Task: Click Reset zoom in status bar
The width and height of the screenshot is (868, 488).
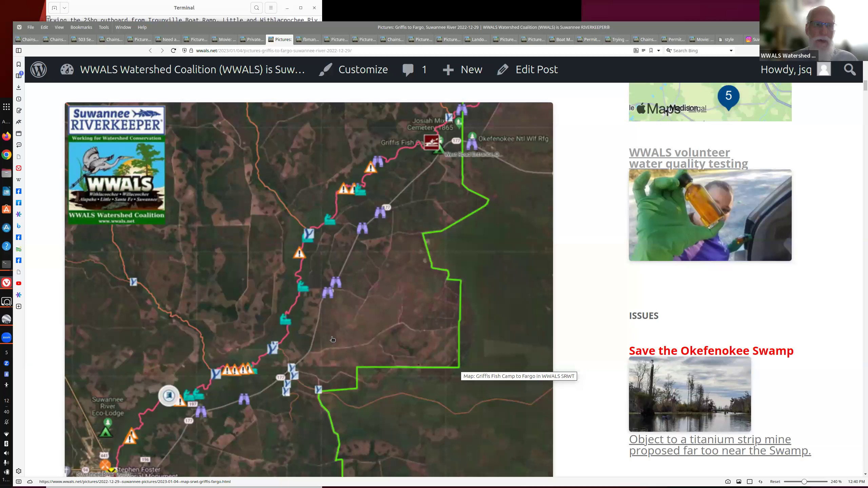Action: (775, 482)
